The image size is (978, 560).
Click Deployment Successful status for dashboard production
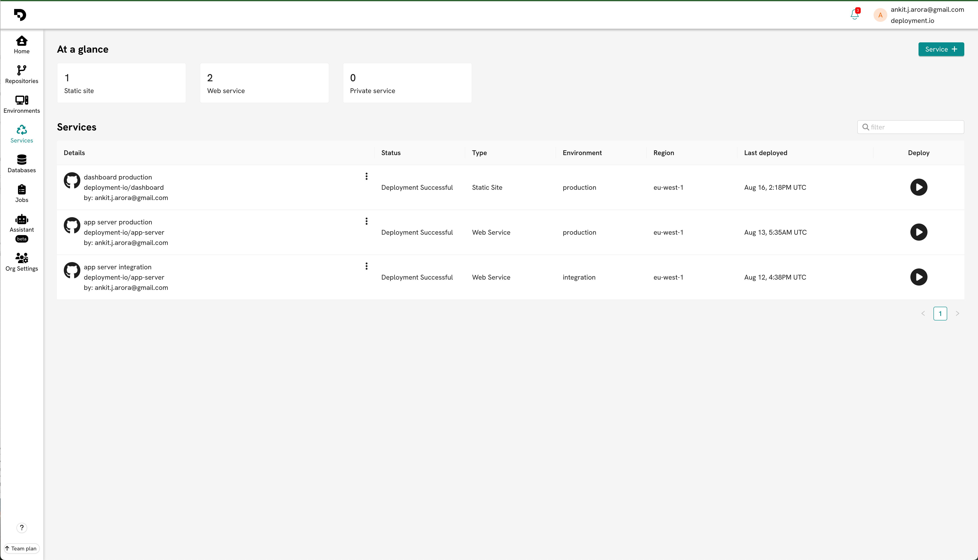417,187
